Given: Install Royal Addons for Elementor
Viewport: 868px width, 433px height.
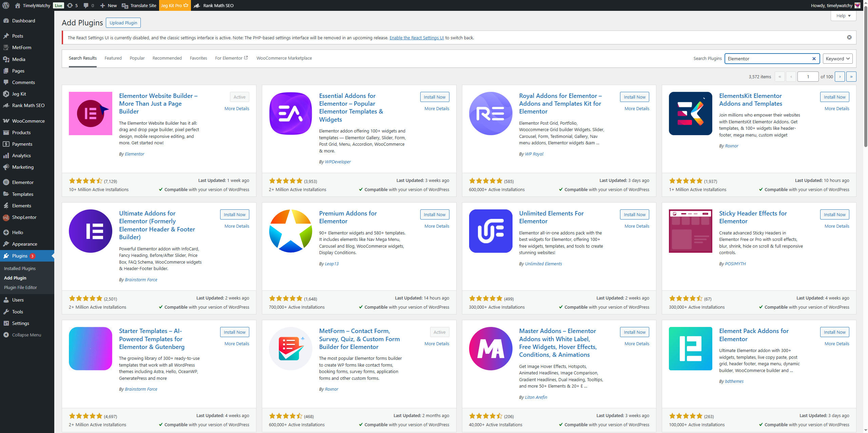Looking at the screenshot, I should click(634, 97).
